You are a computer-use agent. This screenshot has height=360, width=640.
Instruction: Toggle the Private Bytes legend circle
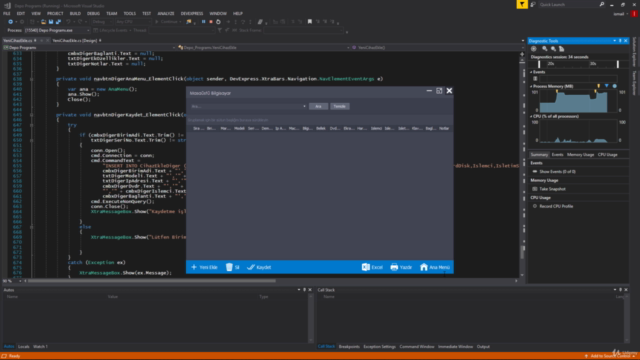click(x=614, y=86)
